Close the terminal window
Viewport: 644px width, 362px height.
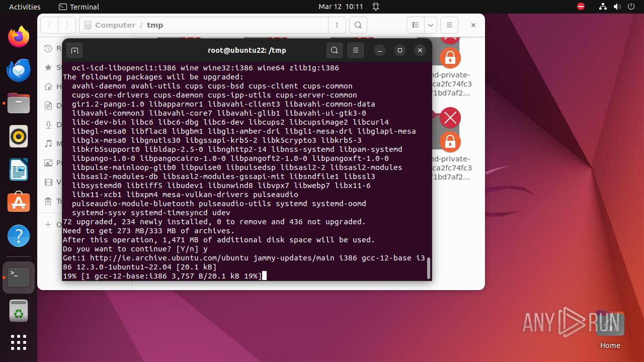[420, 50]
